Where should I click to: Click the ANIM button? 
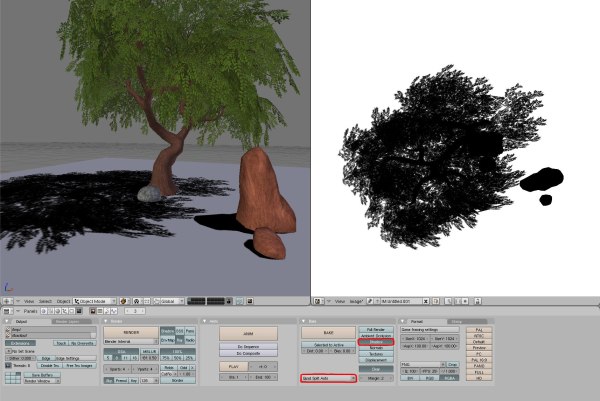(248, 334)
